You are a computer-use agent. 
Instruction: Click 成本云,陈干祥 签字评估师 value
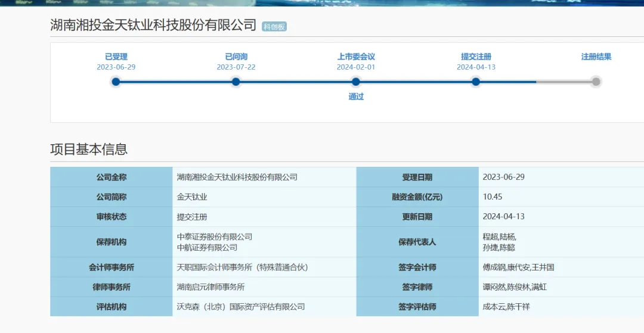506,307
